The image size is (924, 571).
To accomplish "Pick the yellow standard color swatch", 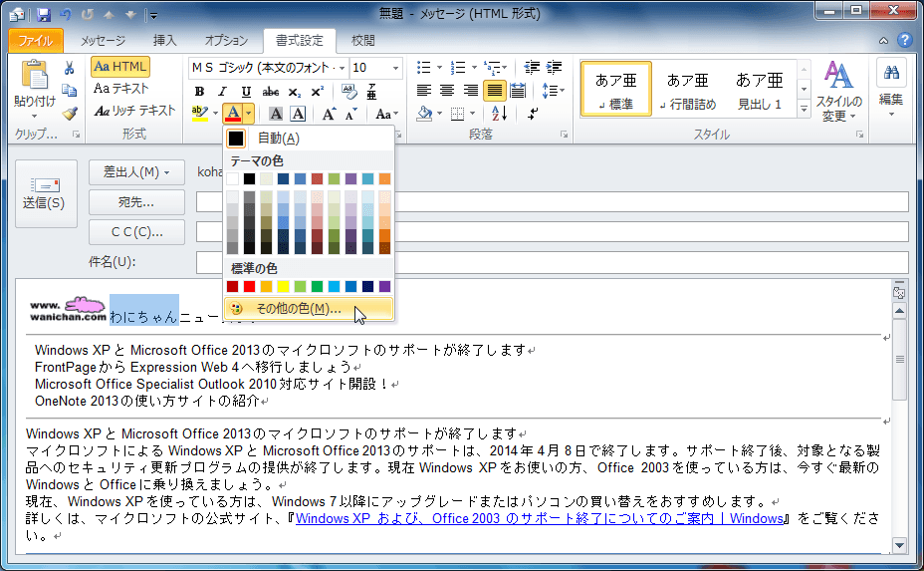I will [x=284, y=287].
